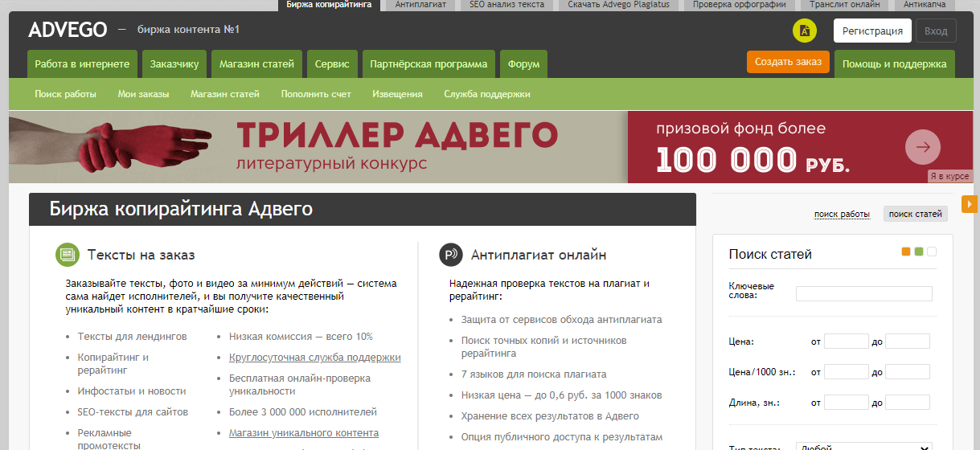The width and height of the screenshot is (980, 450).
Task: Click 'Тексты для лендингов' list item
Action: pyautogui.click(x=132, y=337)
